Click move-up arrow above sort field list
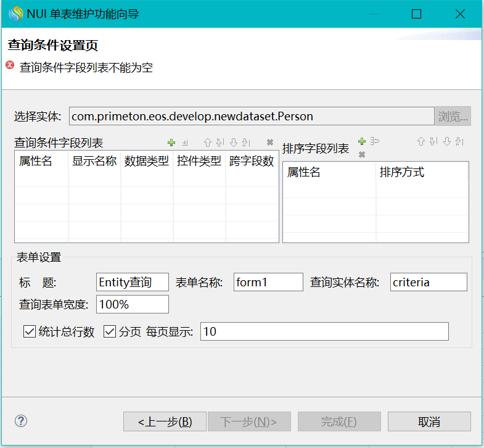Image resolution: width=484 pixels, height=448 pixels. [421, 141]
